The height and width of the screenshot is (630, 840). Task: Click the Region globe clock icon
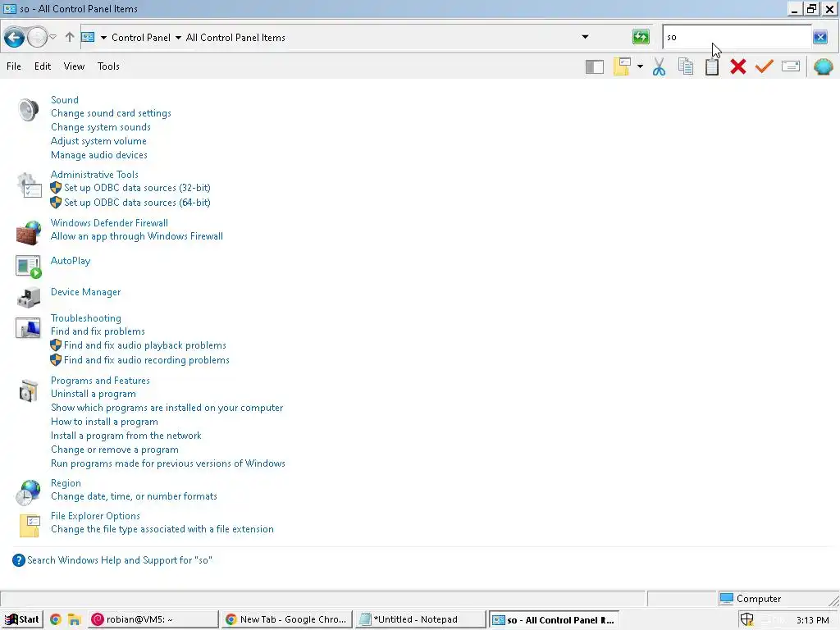[x=28, y=493]
